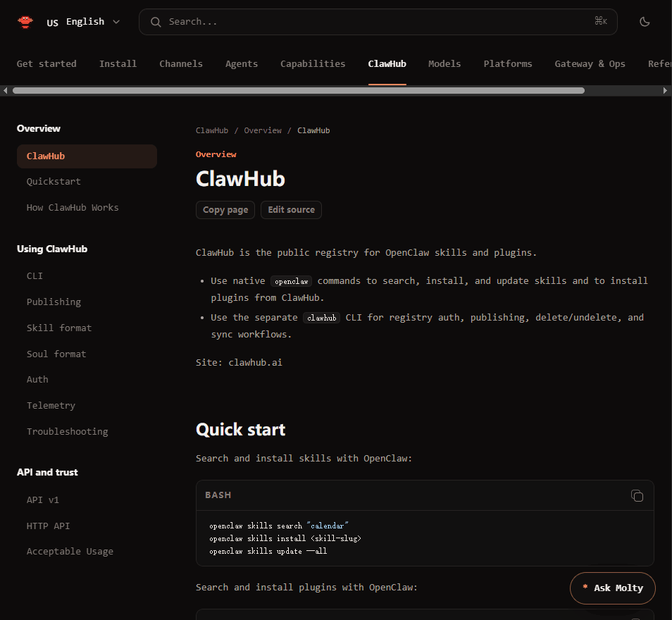672x620 pixels.
Task: Click the Using ClawHub section heading
Action: coord(52,249)
